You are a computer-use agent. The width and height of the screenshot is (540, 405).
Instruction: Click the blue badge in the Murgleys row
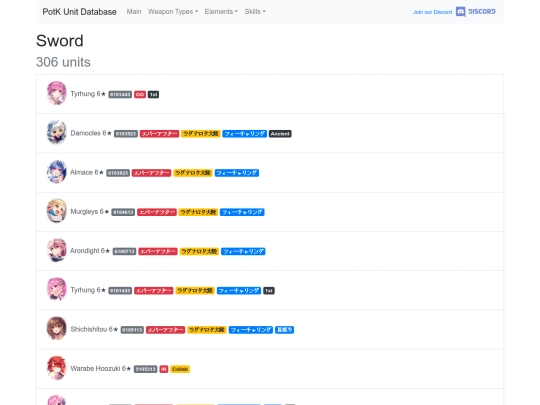tap(242, 212)
